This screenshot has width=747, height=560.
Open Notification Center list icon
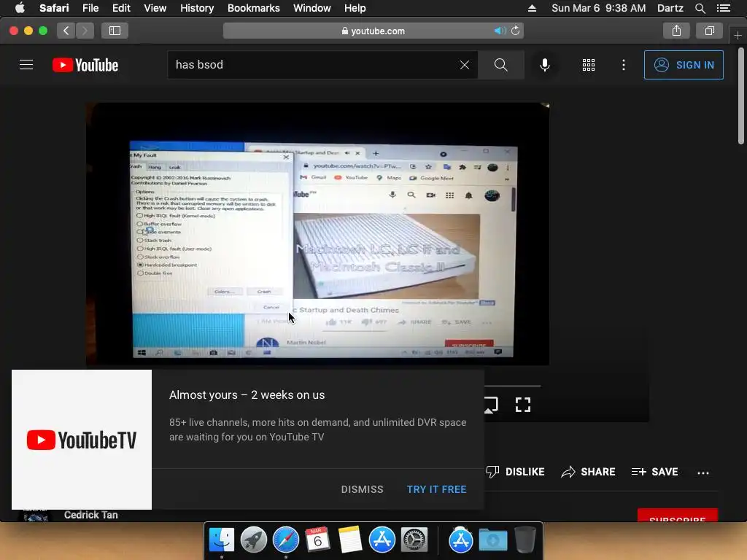(724, 8)
